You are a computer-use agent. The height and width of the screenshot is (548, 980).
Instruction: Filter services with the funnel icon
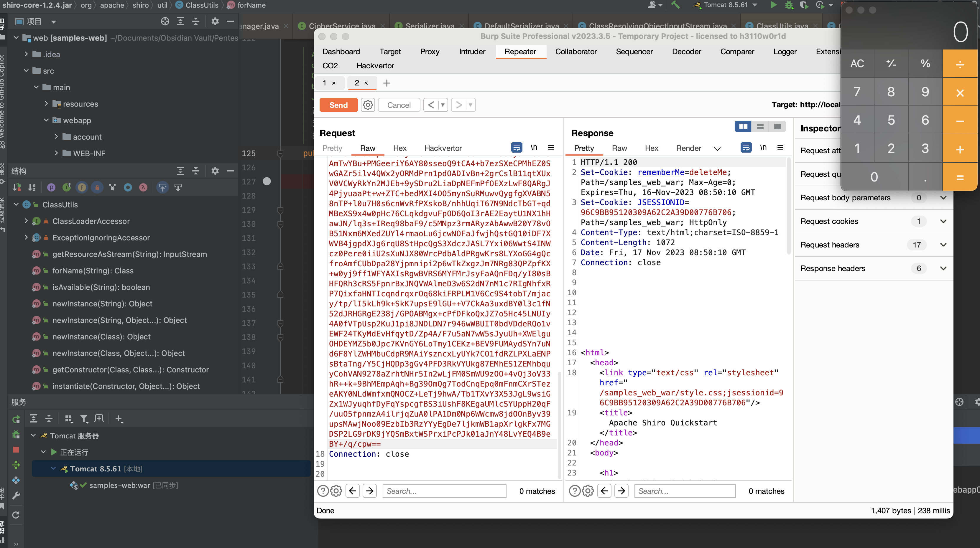(x=84, y=419)
